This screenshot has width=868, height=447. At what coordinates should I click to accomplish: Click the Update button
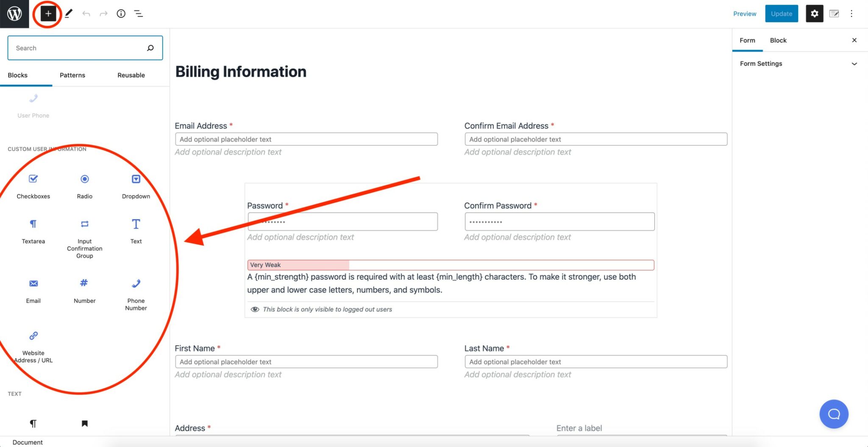tap(782, 14)
